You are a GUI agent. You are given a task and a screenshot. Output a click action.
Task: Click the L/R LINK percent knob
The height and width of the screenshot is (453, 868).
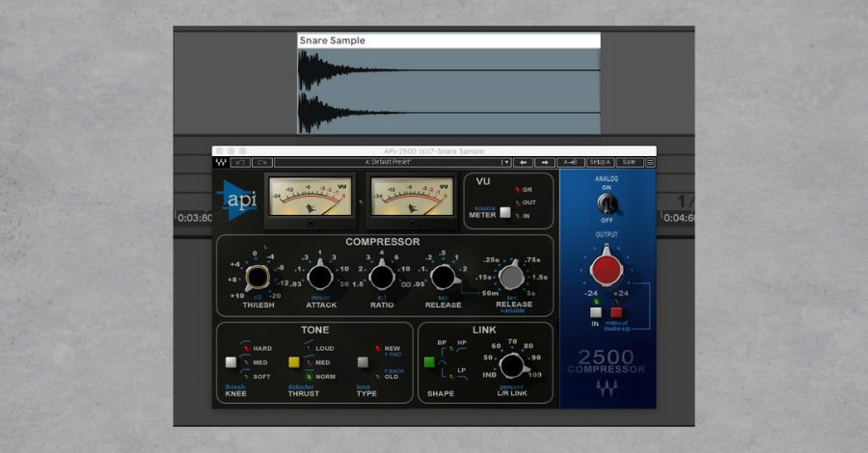[x=512, y=365]
